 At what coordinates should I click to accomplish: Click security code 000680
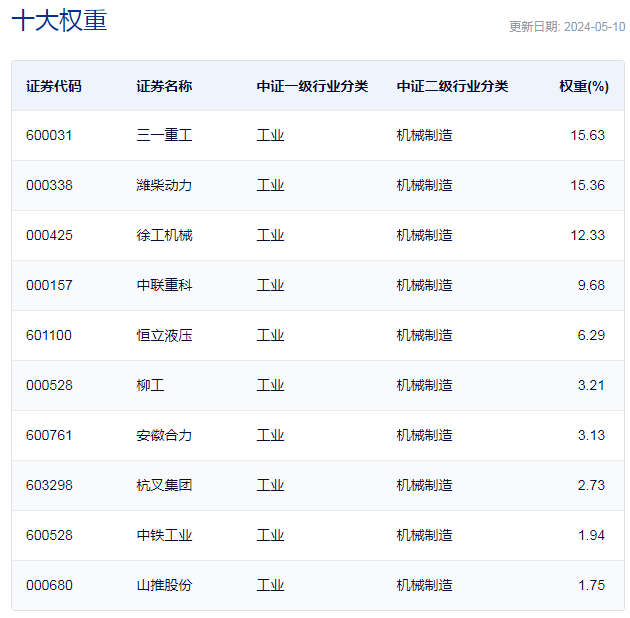(49, 585)
